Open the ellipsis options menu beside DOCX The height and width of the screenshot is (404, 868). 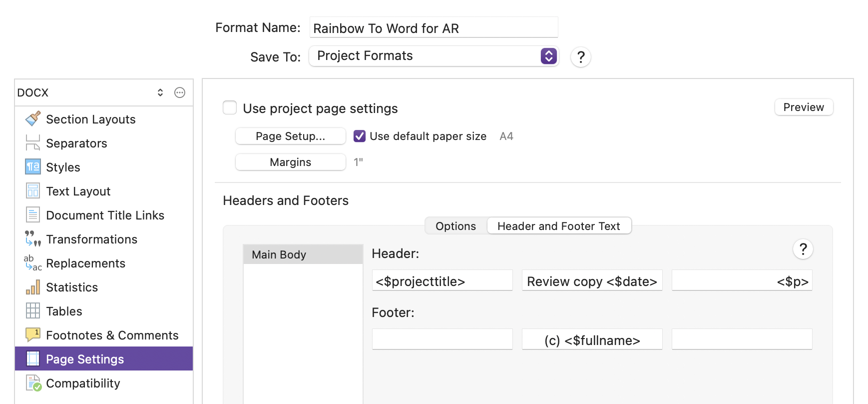(x=180, y=92)
